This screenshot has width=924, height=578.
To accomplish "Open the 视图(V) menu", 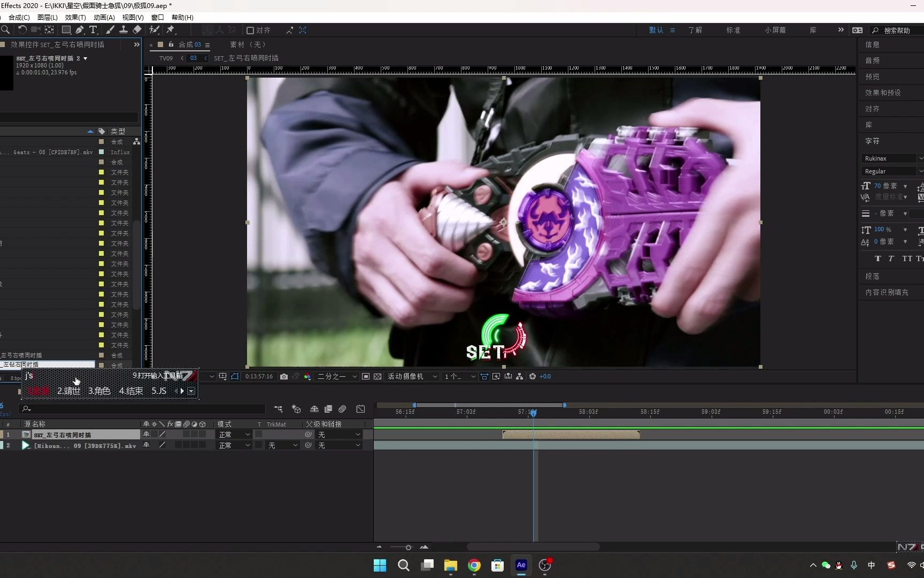I will [x=133, y=17].
